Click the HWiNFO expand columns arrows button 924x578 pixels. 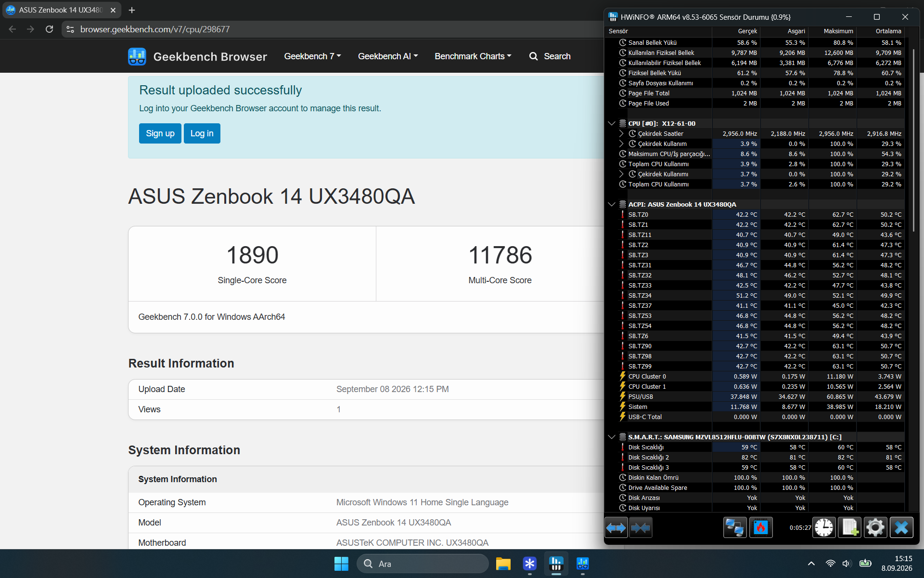click(616, 528)
